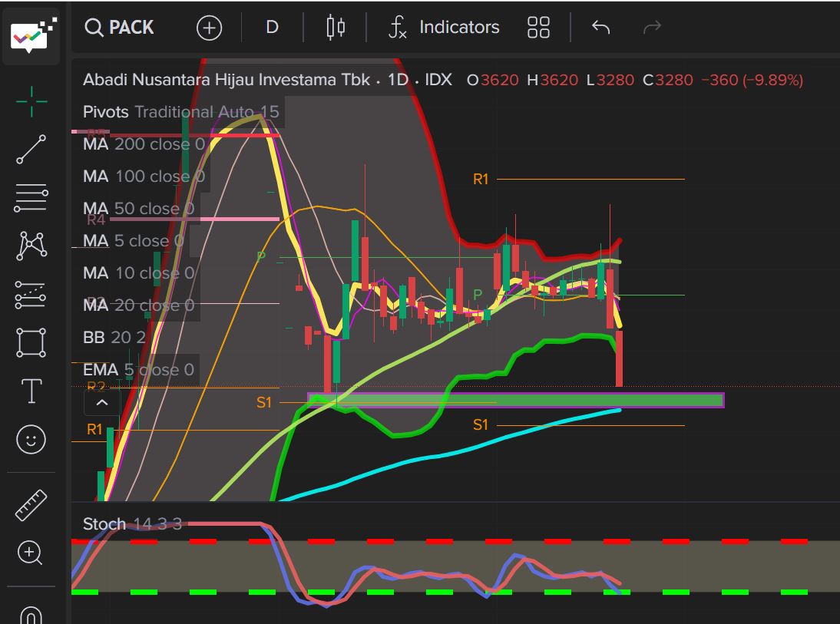Screen dimensions: 840x624
Task: Click the TradingView logo menu button
Action: [x=32, y=35]
